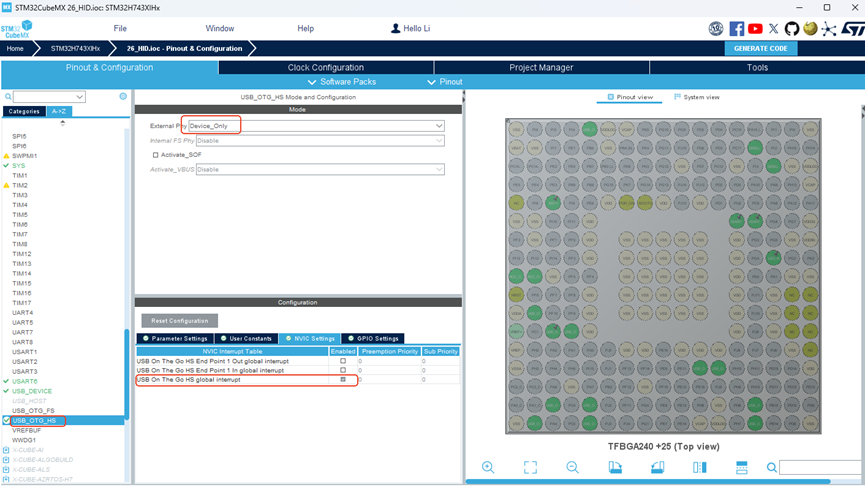Select VREFBUF in peripheral list
The height and width of the screenshot is (487, 865).
(26, 430)
